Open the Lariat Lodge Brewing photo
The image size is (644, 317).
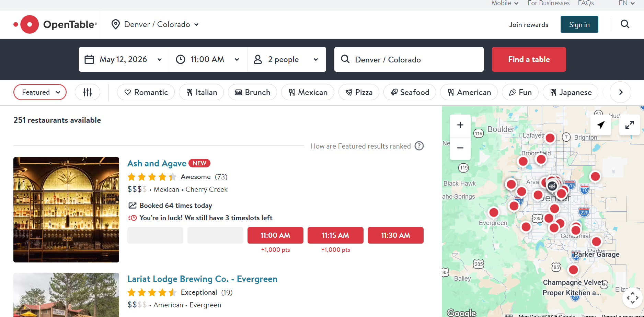[66, 295]
